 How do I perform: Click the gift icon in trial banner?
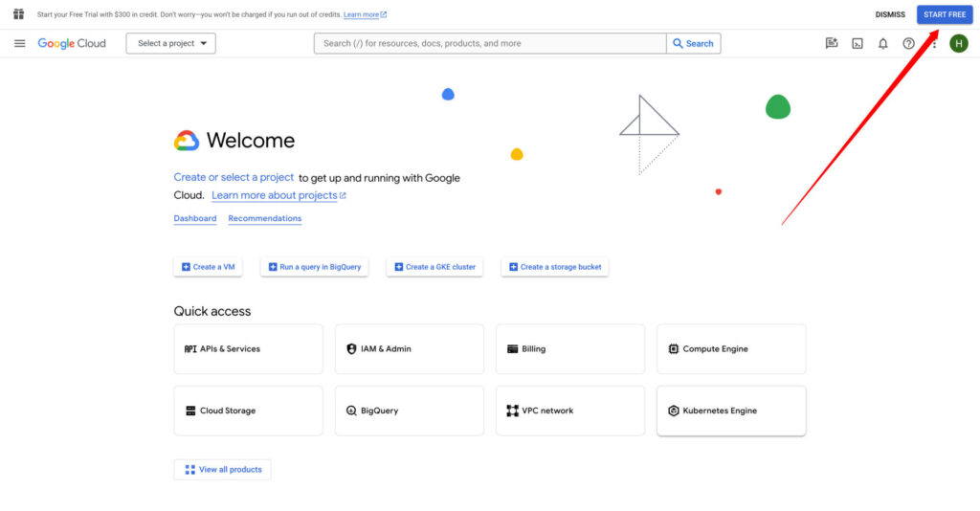(19, 13)
